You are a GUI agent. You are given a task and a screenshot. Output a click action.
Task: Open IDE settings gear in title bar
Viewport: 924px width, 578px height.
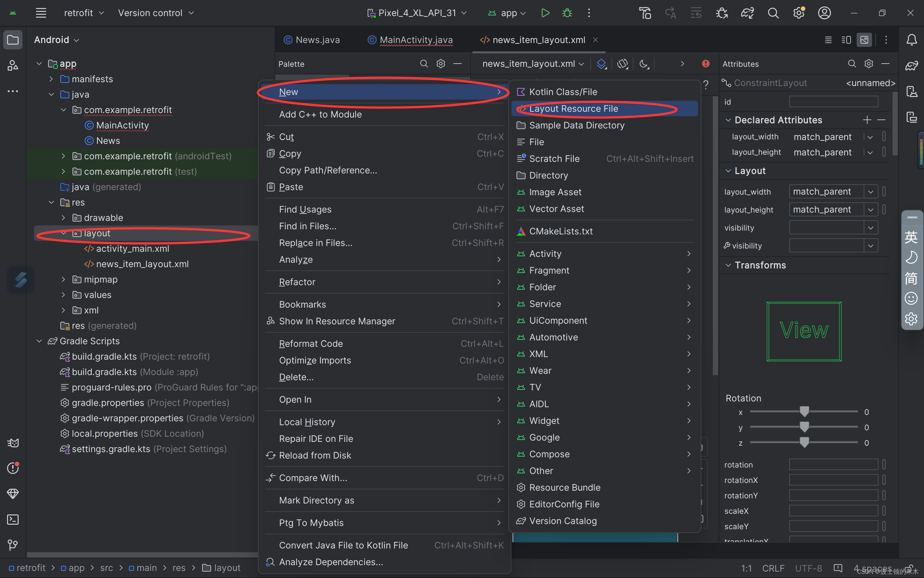798,13
